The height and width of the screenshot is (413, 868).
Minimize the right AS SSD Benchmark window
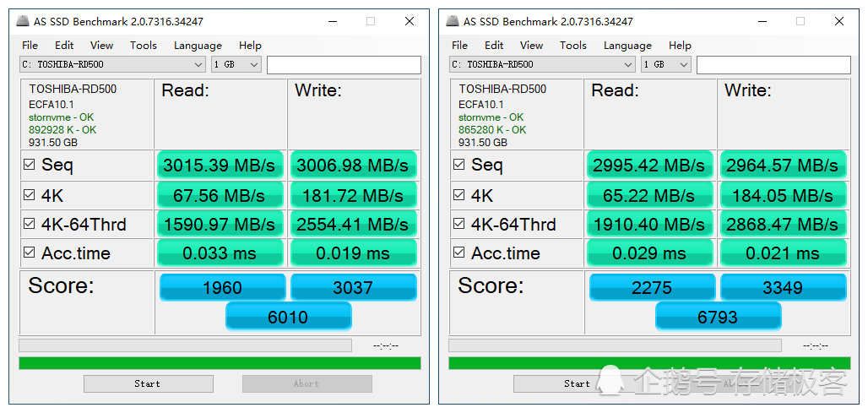tap(762, 21)
